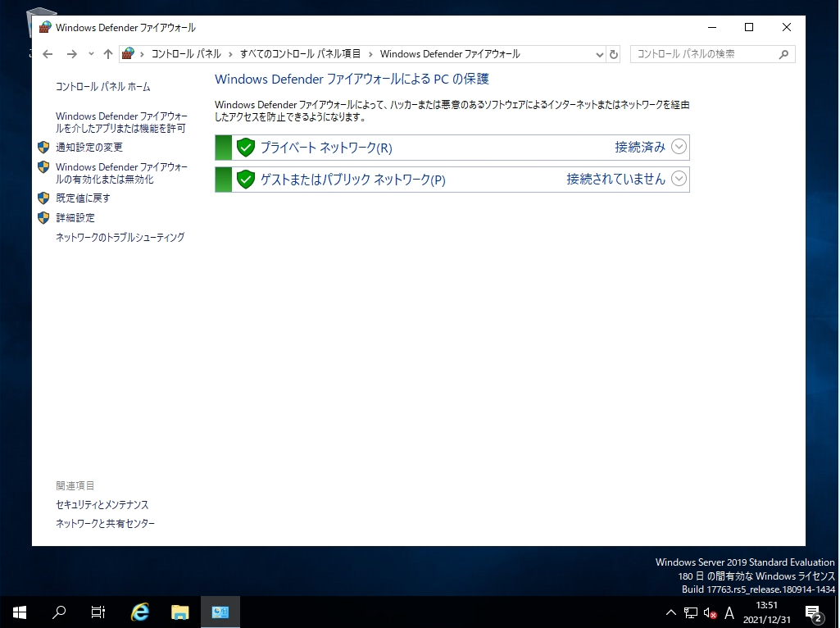The width and height of the screenshot is (840, 628).
Task: Click the muted volume tray icon
Action: coord(710,613)
